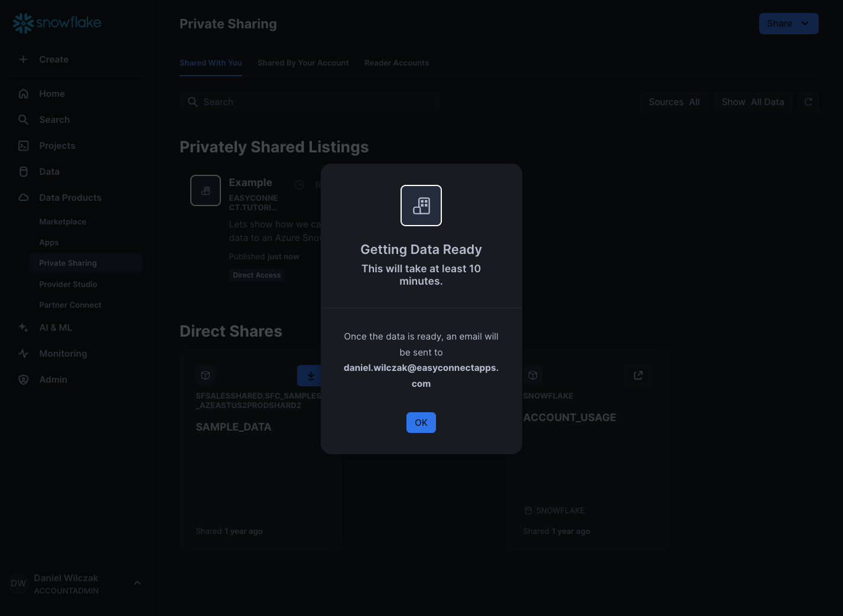Click the Snowflake logo
The width and height of the screenshot is (843, 616).
pyautogui.click(x=57, y=23)
